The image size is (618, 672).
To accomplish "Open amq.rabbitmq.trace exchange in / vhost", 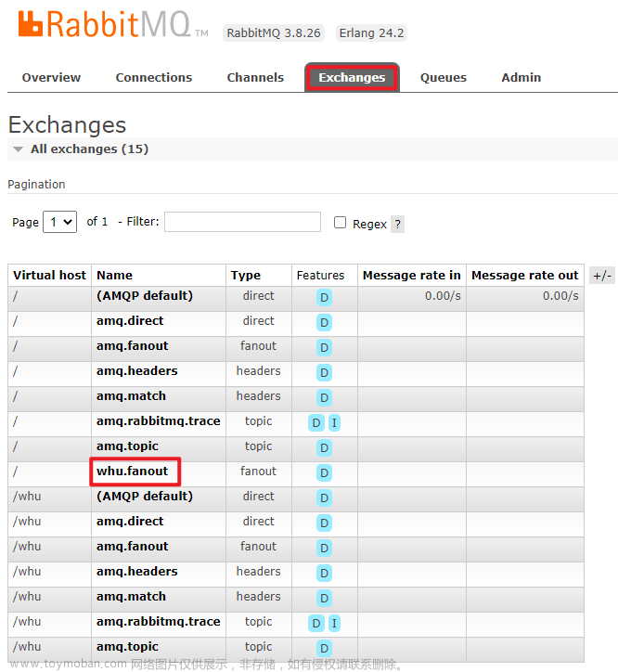I will (158, 420).
